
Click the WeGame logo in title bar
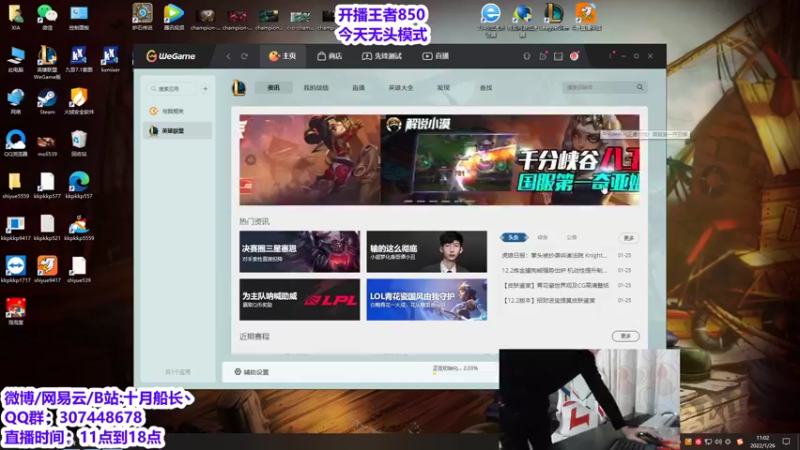[170, 56]
